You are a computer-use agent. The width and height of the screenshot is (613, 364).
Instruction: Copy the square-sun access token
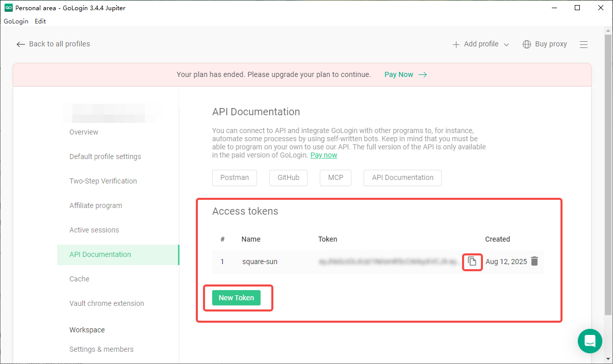[x=472, y=262]
